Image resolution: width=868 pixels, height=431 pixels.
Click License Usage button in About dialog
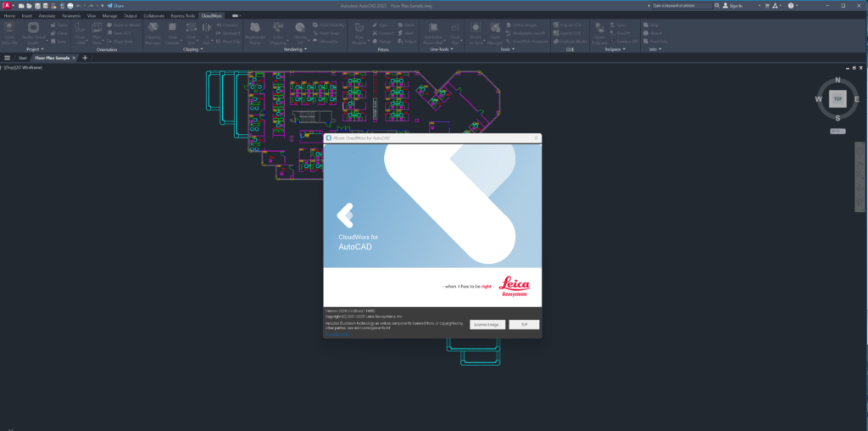(487, 325)
